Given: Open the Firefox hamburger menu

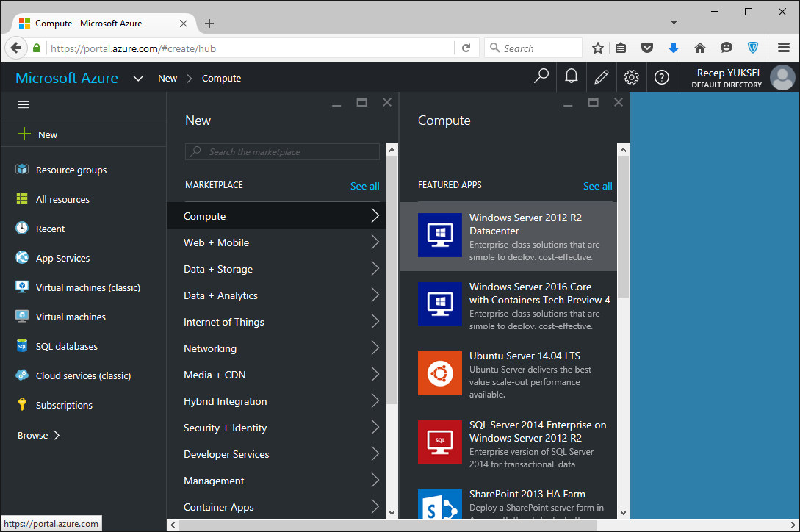Looking at the screenshot, I should [x=784, y=48].
